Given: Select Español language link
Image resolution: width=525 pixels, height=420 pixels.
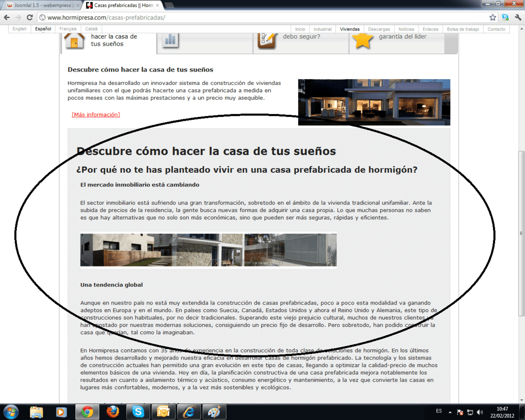Looking at the screenshot, I should tap(43, 29).
